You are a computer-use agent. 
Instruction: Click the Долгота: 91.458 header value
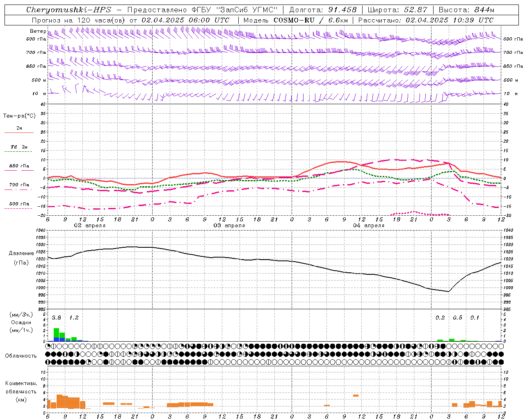323,10
